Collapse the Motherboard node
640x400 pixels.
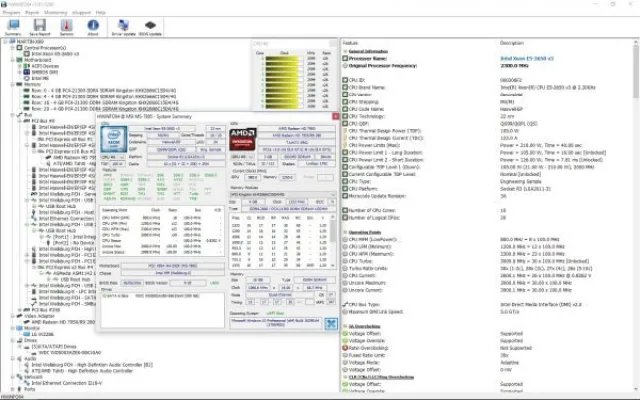point(13,60)
